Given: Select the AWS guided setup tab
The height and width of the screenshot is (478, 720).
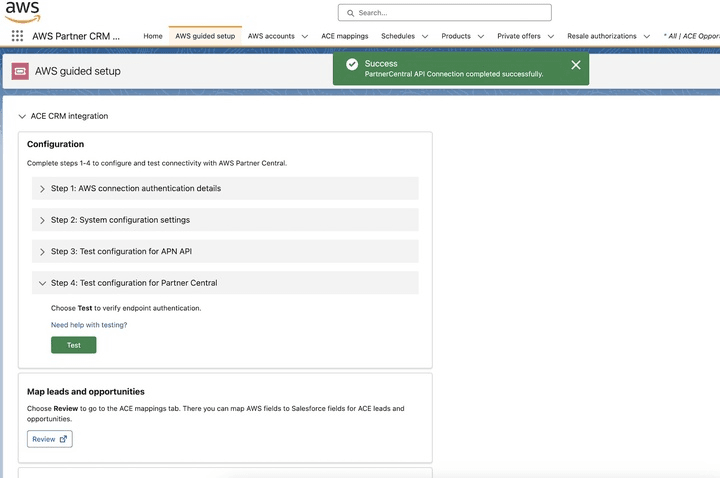Looking at the screenshot, I should (x=205, y=36).
